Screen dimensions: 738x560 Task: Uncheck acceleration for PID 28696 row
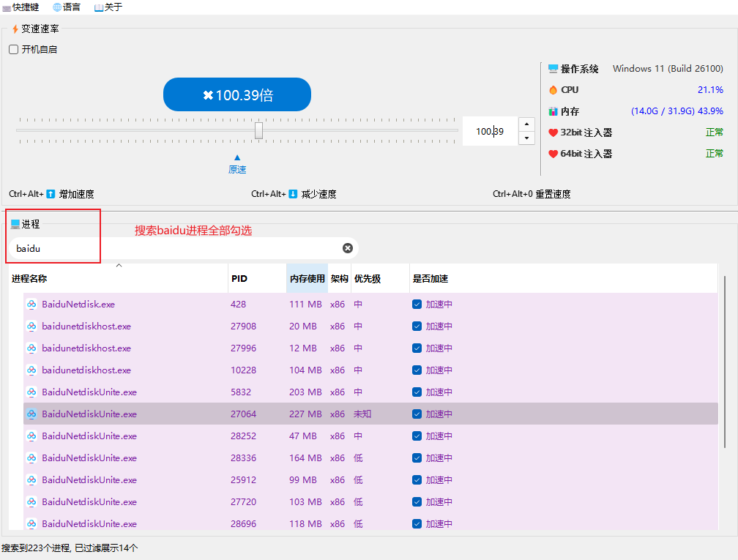point(417,524)
